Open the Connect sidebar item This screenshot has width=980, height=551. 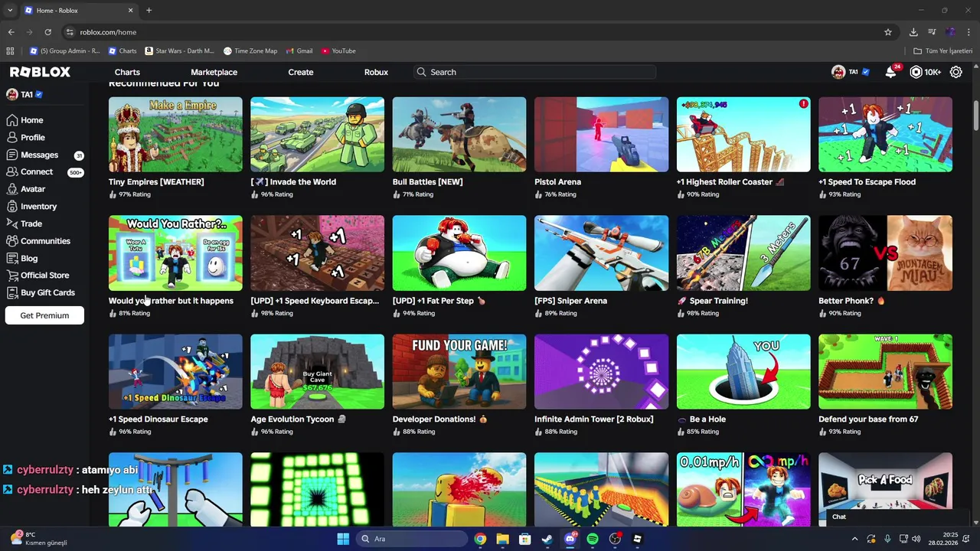click(29, 172)
